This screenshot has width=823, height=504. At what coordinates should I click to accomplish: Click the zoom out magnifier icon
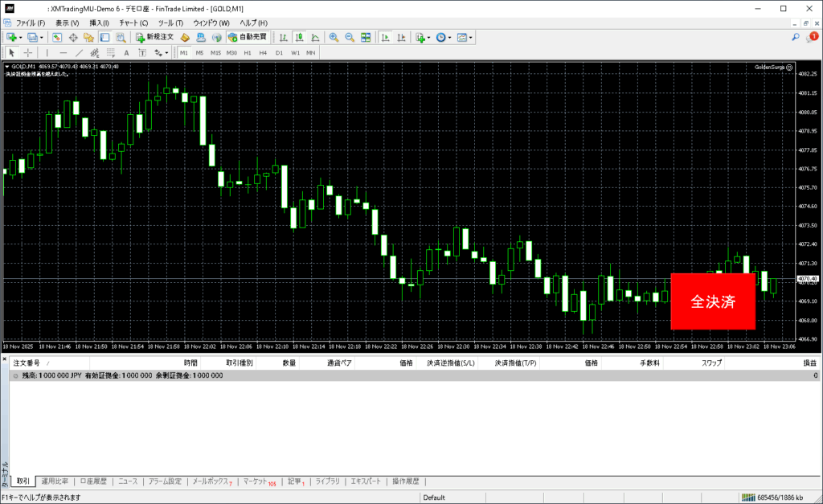pyautogui.click(x=350, y=38)
